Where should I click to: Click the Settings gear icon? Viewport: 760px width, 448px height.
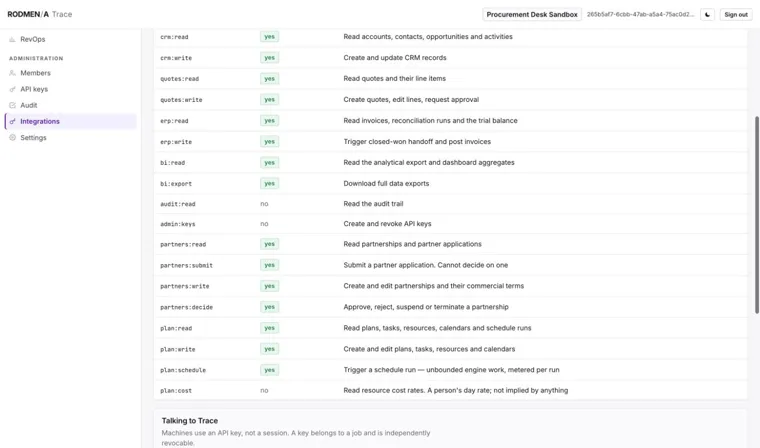(13, 138)
